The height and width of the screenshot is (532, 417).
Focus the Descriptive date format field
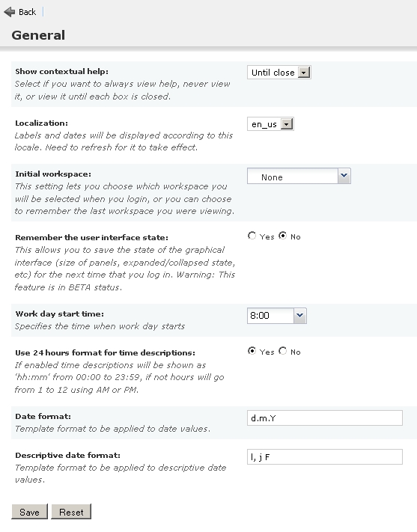point(325,457)
